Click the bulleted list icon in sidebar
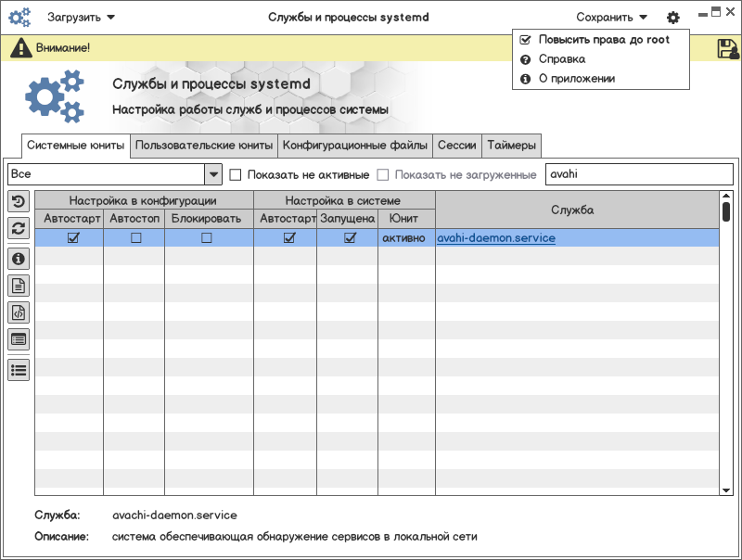This screenshot has height=560, width=742. [x=19, y=369]
